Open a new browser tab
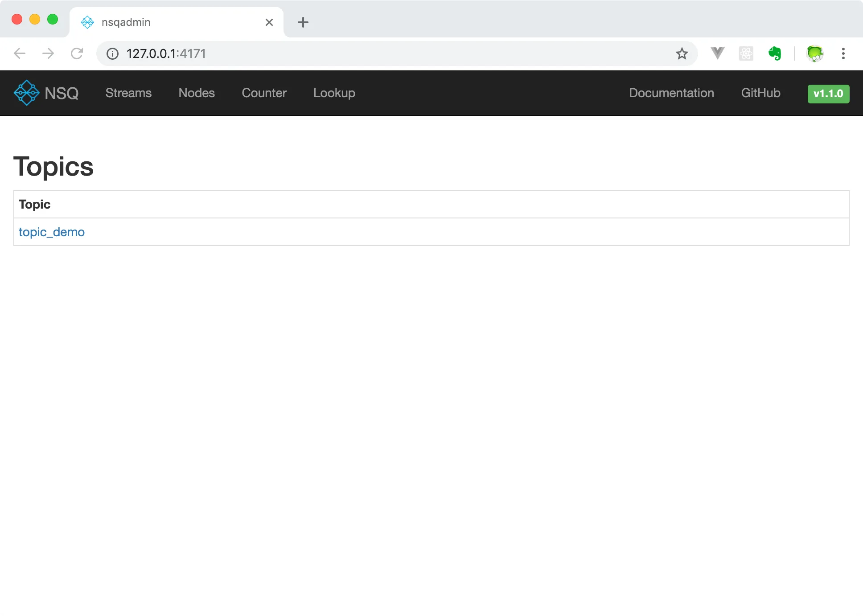The height and width of the screenshot is (616, 863). tap(303, 22)
